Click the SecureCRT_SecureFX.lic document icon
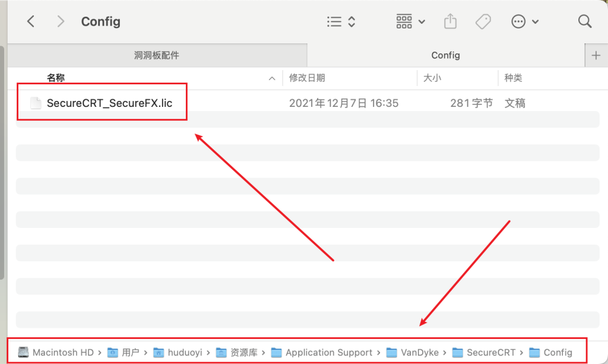The image size is (608, 364). point(36,103)
